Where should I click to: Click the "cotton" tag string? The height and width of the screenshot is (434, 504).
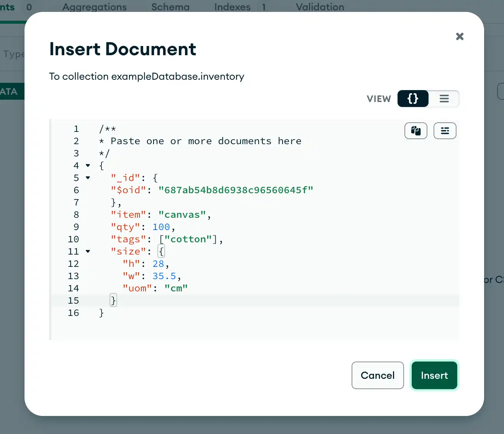(x=188, y=239)
